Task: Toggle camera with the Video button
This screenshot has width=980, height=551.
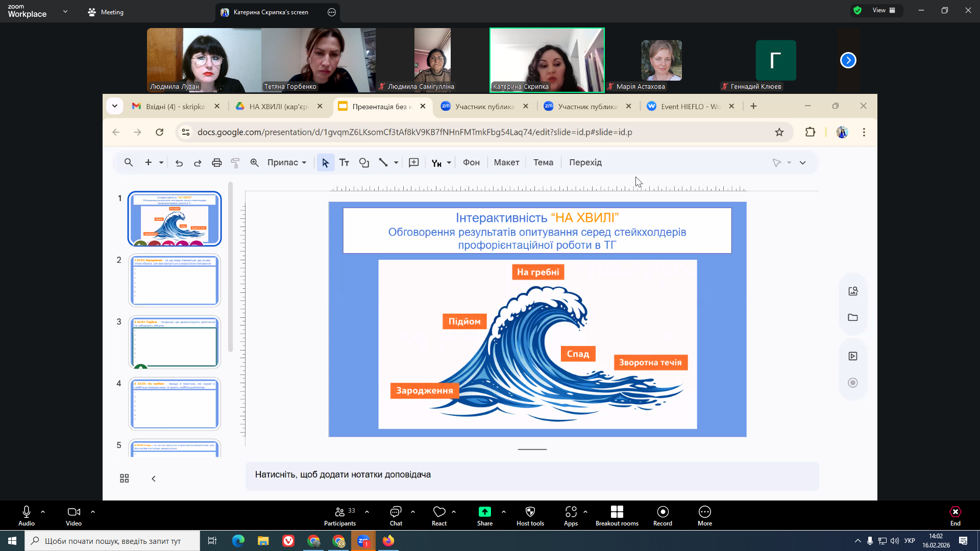Action: 73,512
